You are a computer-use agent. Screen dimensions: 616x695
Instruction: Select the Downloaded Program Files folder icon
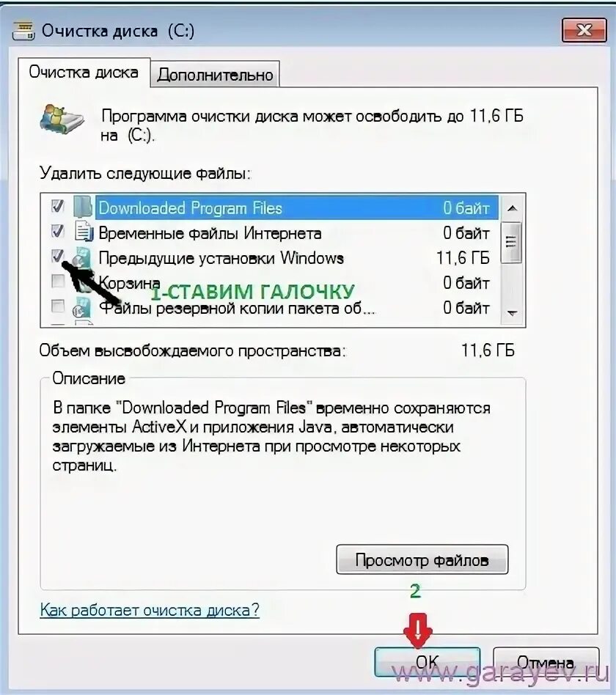(x=83, y=207)
